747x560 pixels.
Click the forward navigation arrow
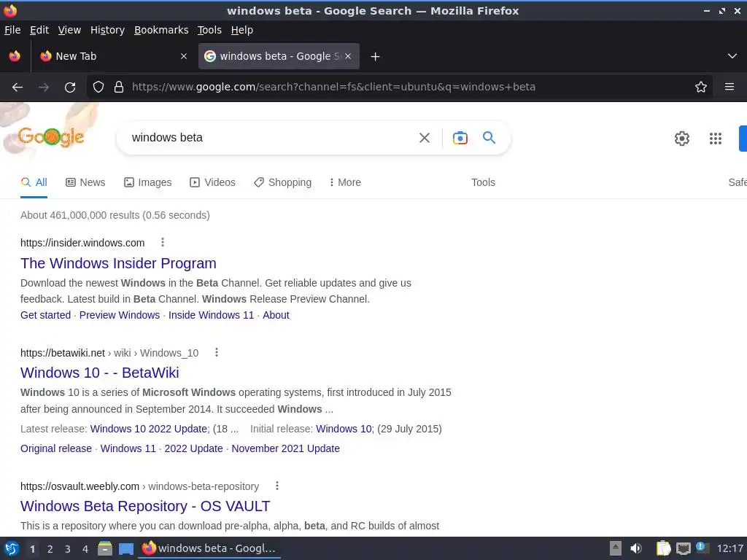44,87
